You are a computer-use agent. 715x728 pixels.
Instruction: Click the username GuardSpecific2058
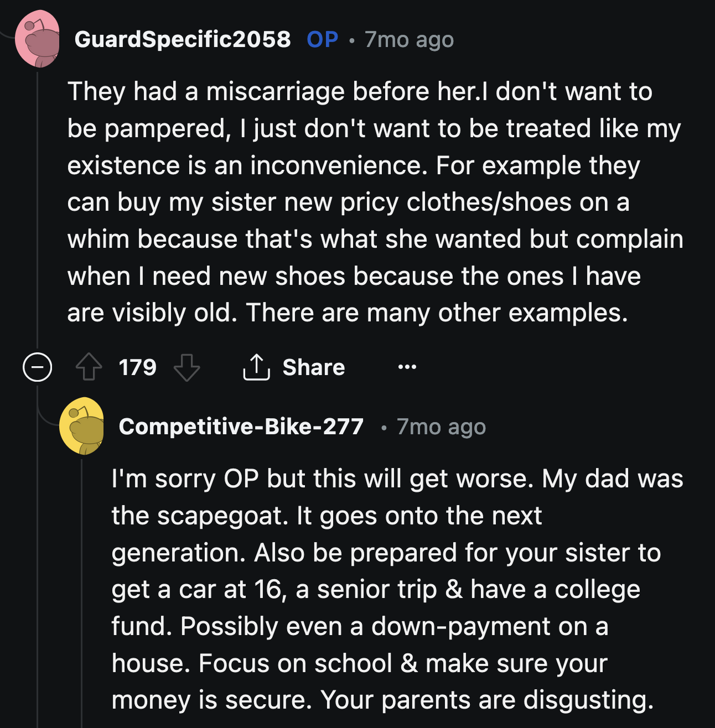pos(183,39)
